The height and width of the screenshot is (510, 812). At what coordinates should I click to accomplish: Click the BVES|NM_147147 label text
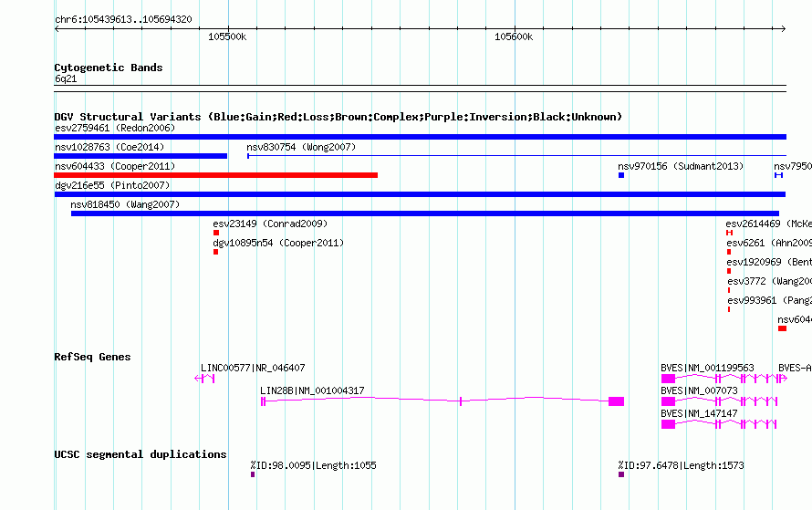click(x=699, y=413)
